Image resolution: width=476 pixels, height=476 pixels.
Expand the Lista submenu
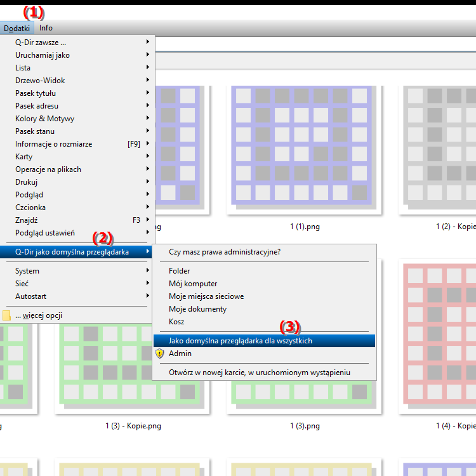coord(77,68)
